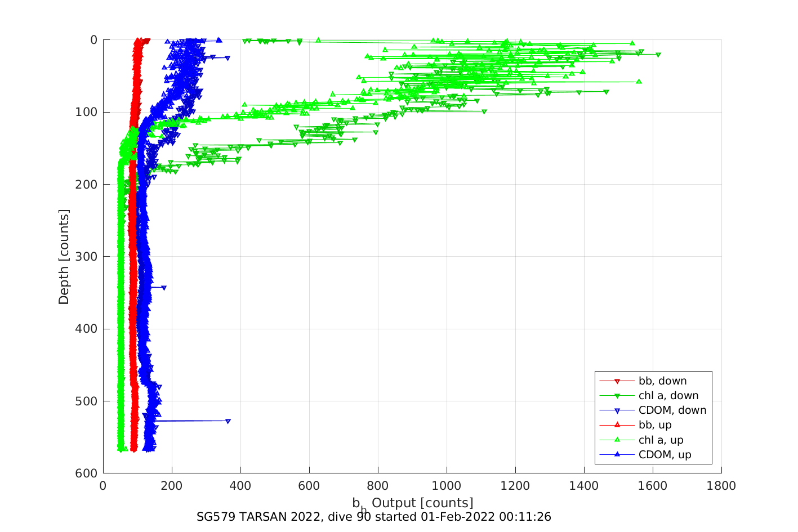Image resolution: width=798 pixels, height=532 pixels.
Task: Click x-axis tick label 600
Action: (x=309, y=486)
